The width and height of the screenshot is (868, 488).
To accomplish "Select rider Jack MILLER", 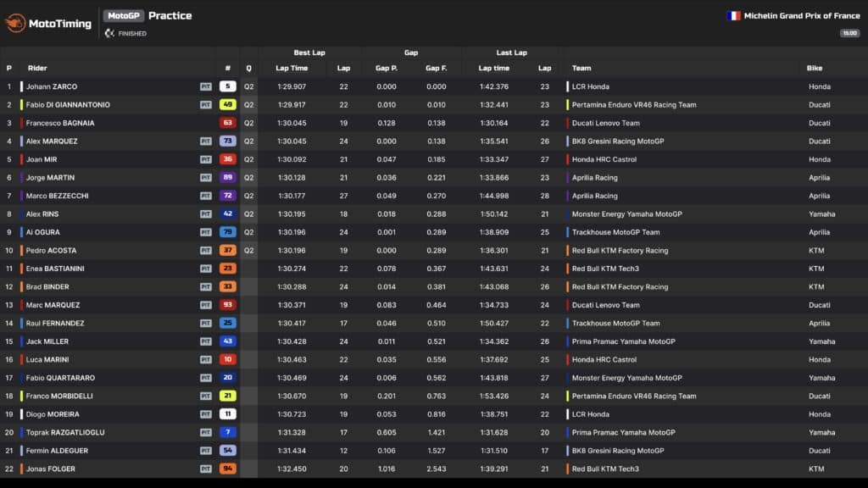I will point(47,342).
